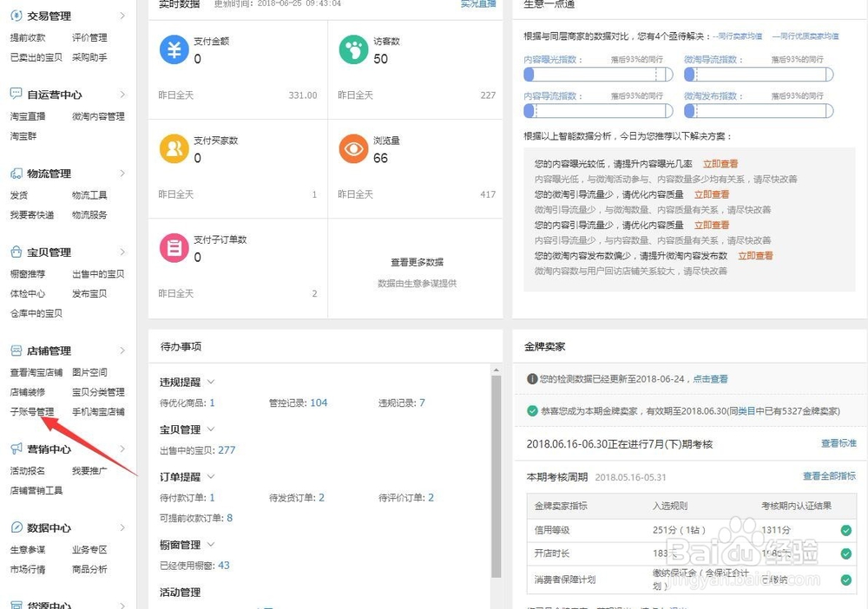Click the orange 浏览量 eye icon
This screenshot has height=609, width=868.
[x=354, y=148]
